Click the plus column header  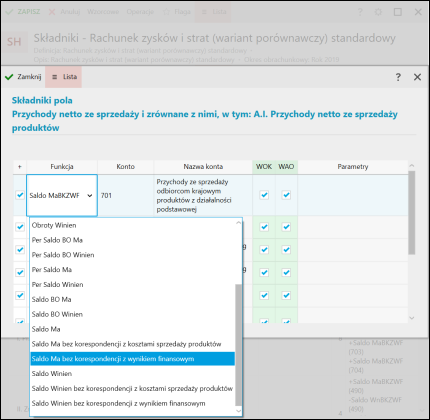20,167
